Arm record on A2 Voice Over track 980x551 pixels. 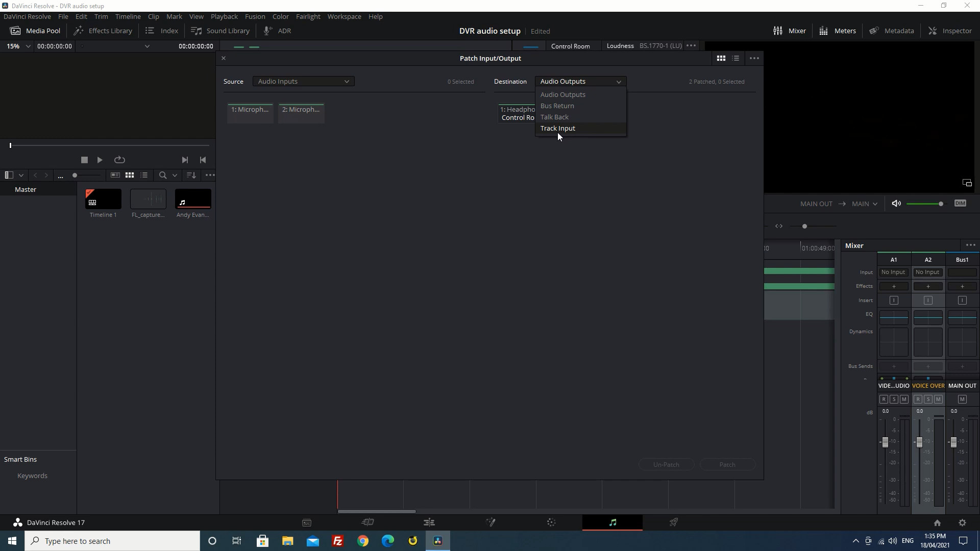tap(918, 399)
